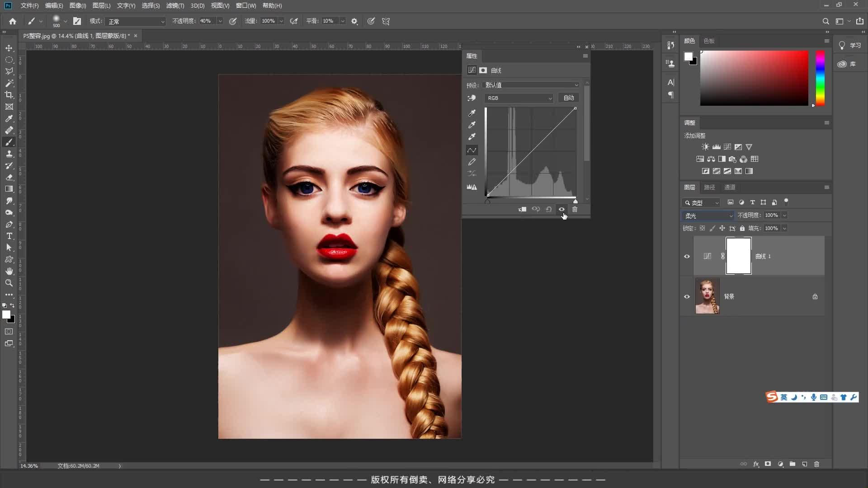Select the Hand tool
The height and width of the screenshot is (488, 868).
click(x=9, y=271)
